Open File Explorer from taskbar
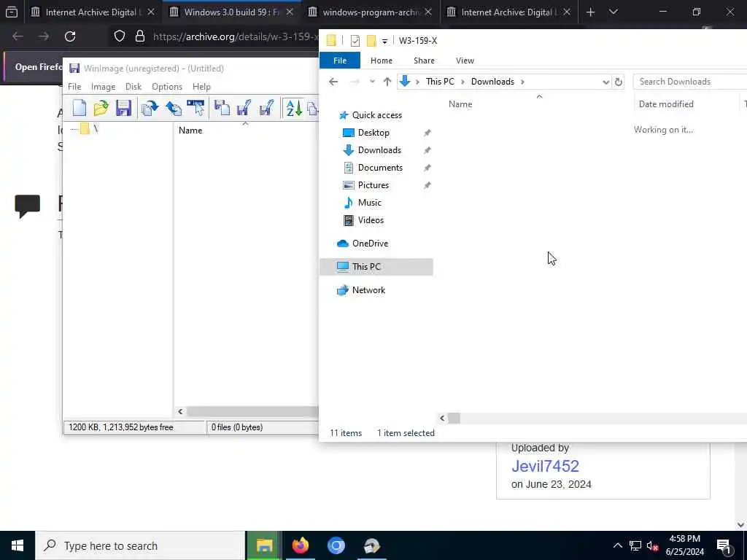Image resolution: width=747 pixels, height=560 pixels. coord(264,545)
